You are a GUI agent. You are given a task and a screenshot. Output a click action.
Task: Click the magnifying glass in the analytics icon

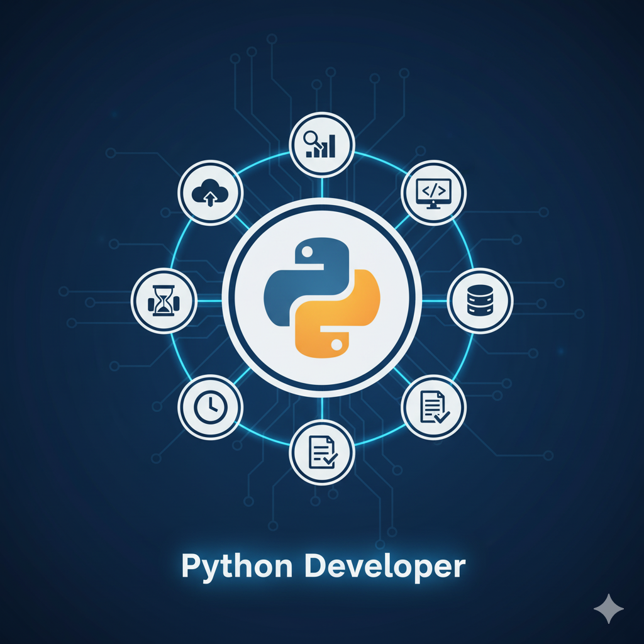click(x=312, y=139)
